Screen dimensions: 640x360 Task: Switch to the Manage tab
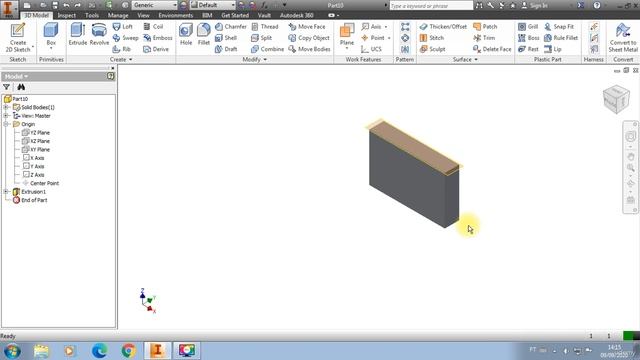coord(118,16)
